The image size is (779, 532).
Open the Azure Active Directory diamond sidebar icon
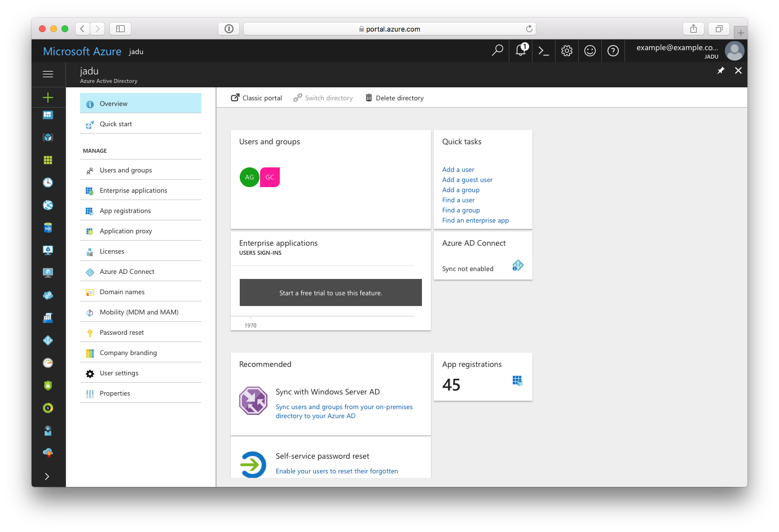(x=48, y=340)
